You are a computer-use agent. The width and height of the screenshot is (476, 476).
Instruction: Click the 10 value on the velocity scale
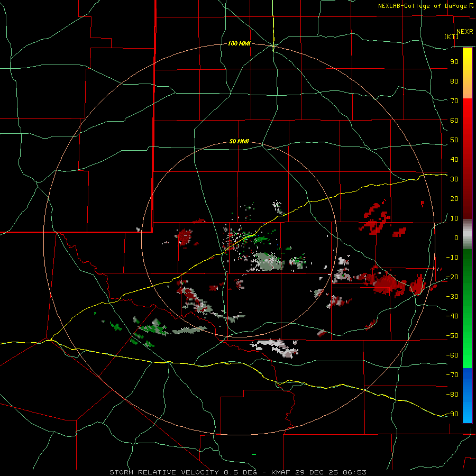click(454, 218)
